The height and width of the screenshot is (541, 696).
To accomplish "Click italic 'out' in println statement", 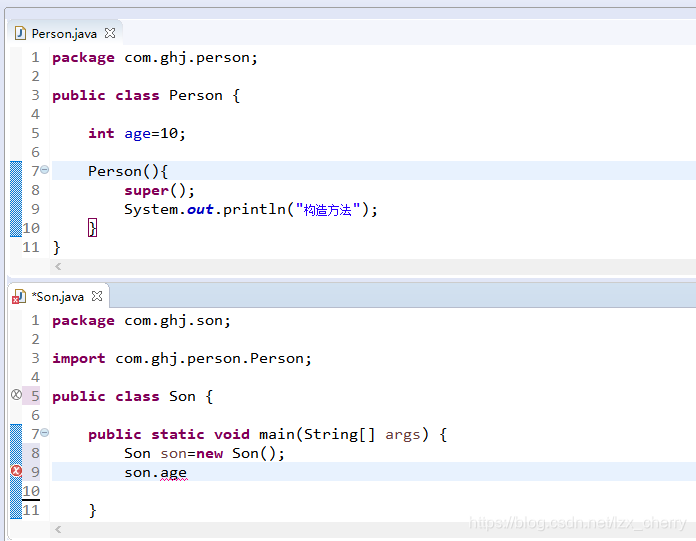I will (200, 209).
